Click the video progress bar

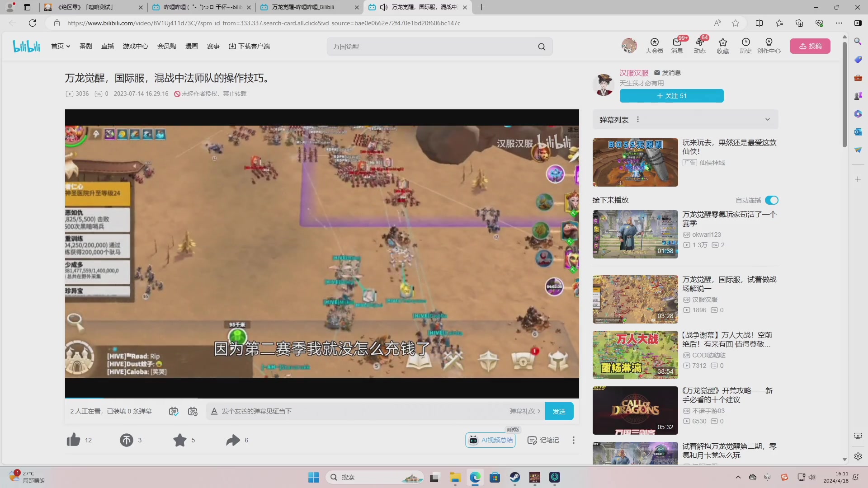point(322,398)
